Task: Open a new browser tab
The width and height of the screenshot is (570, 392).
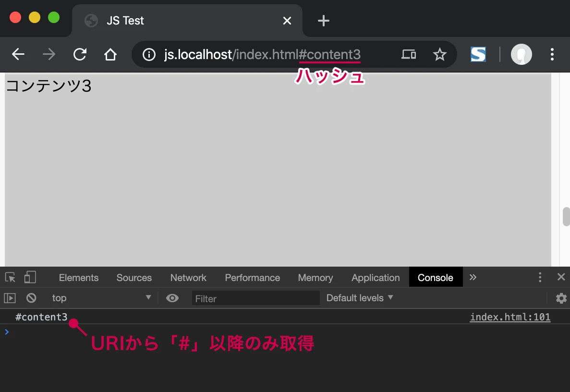Action: 323,21
